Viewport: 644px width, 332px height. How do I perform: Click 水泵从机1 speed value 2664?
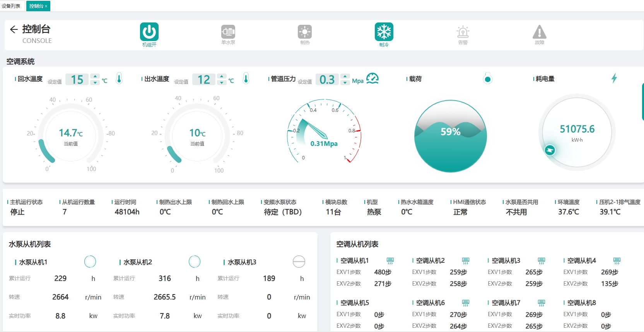point(60,297)
